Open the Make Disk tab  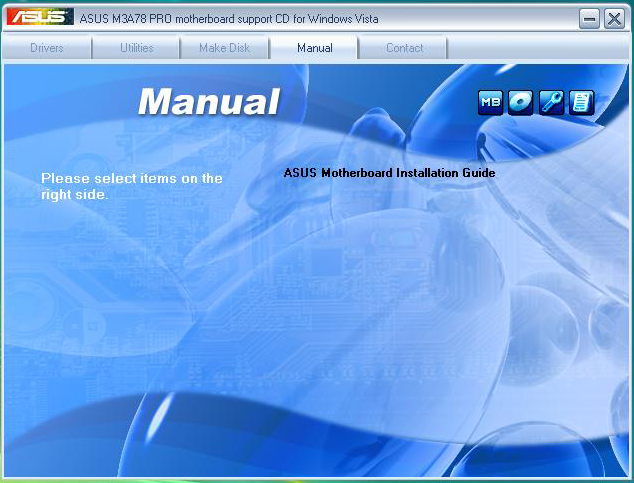[x=224, y=48]
